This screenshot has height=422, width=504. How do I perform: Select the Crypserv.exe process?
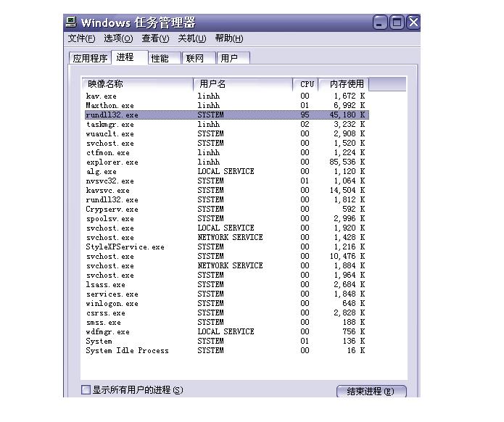point(227,210)
